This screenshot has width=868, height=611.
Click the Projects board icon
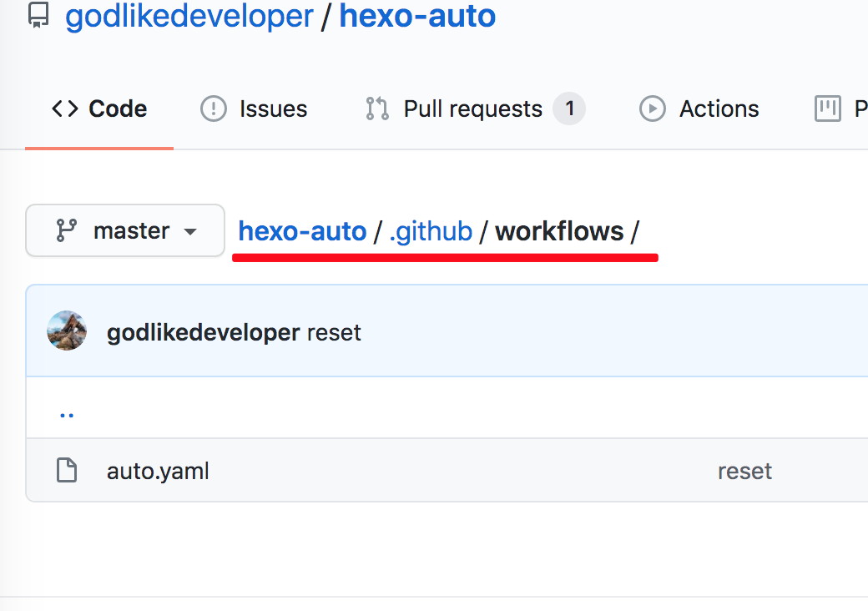[x=827, y=109]
